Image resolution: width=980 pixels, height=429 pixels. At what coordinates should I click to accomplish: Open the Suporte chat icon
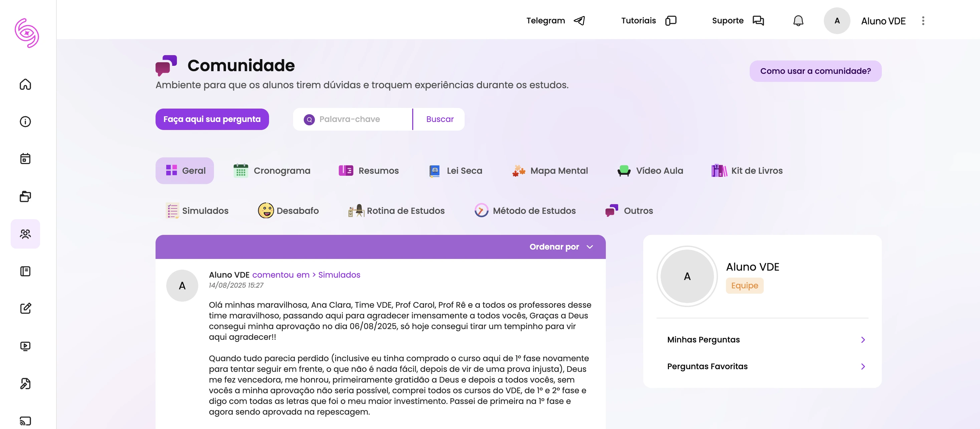tap(758, 21)
